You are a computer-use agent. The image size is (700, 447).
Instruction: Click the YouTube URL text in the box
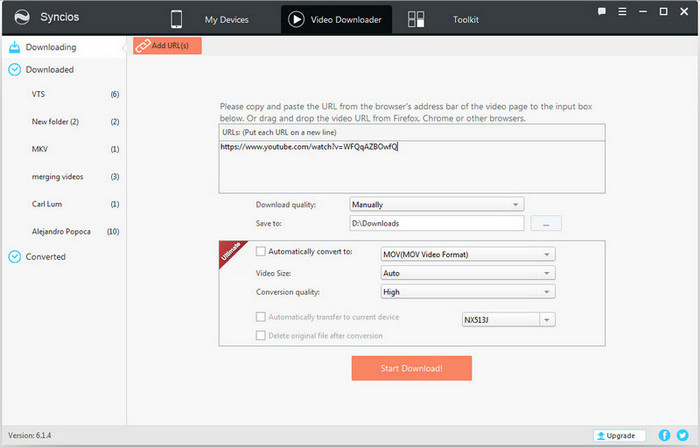pos(308,146)
